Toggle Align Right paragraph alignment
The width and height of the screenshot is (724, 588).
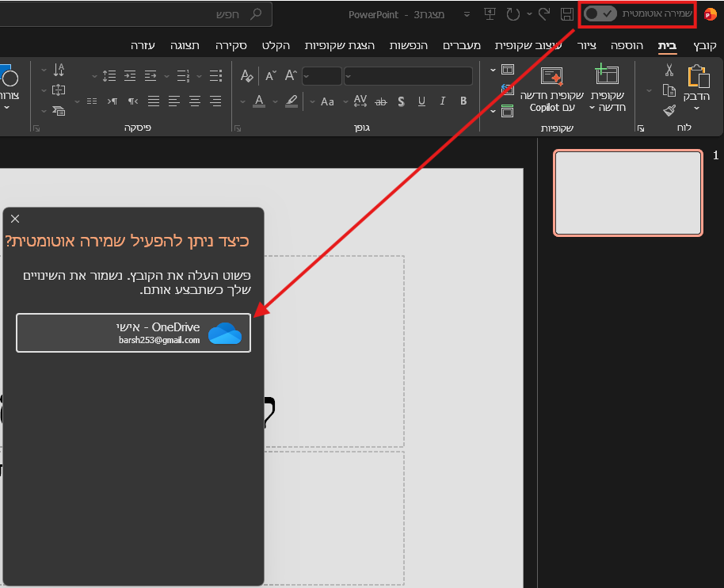tap(215, 101)
